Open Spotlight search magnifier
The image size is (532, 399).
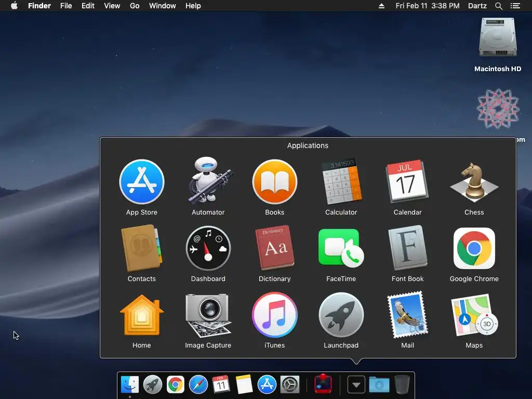499,6
